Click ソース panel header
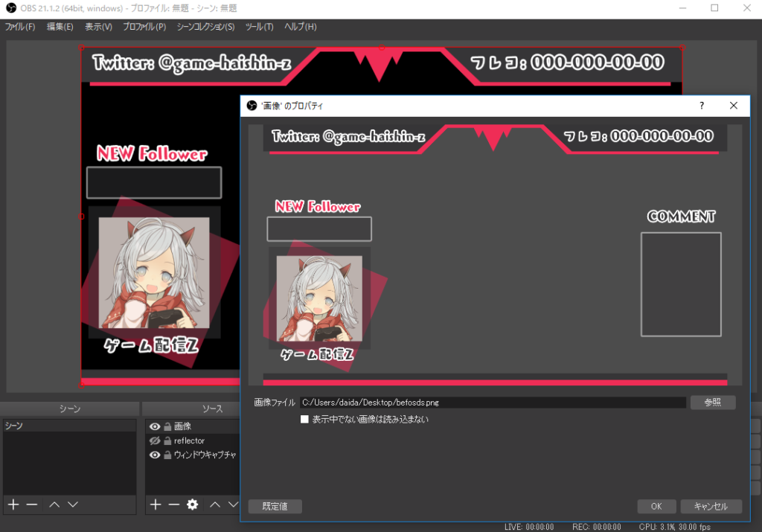 click(212, 408)
